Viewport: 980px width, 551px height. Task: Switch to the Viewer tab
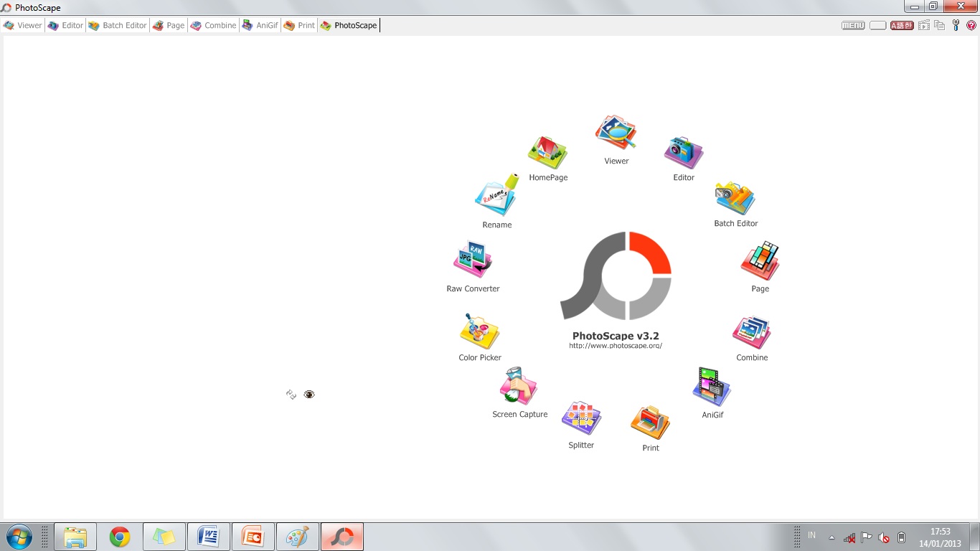23,25
